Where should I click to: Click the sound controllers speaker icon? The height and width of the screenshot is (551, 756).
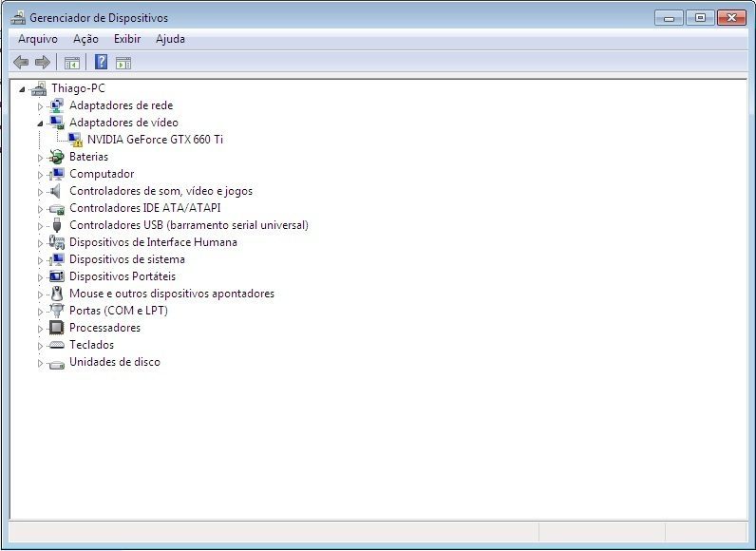(x=56, y=191)
